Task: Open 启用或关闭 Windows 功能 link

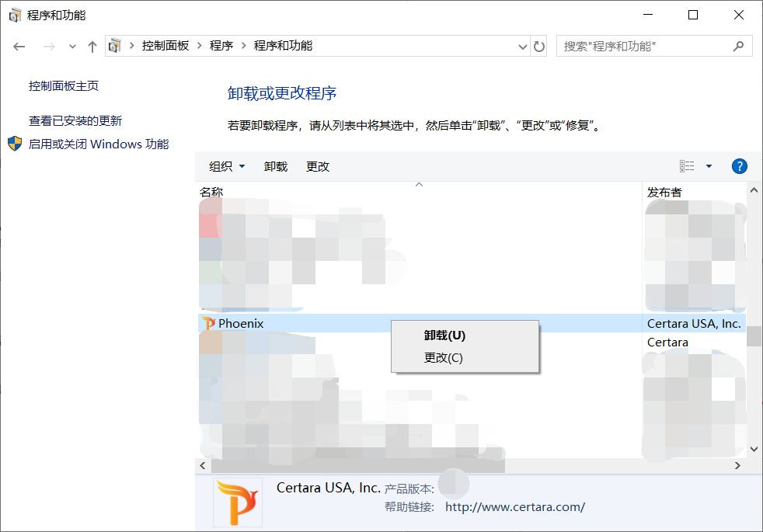Action: tap(99, 144)
